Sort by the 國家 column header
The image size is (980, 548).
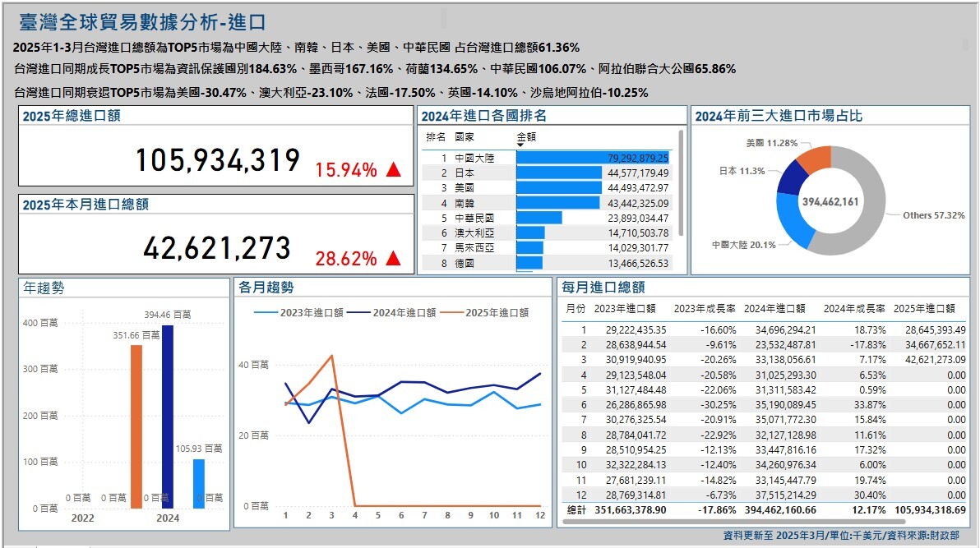(465, 136)
